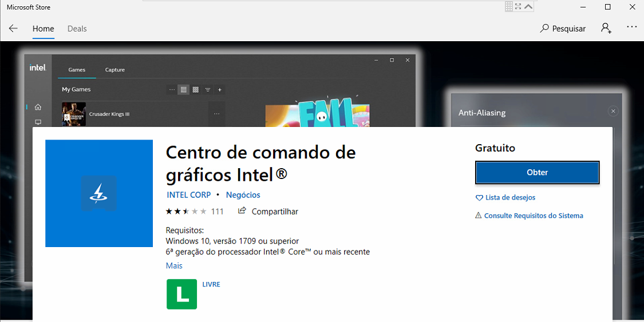Click Compartilhar share button

click(268, 212)
